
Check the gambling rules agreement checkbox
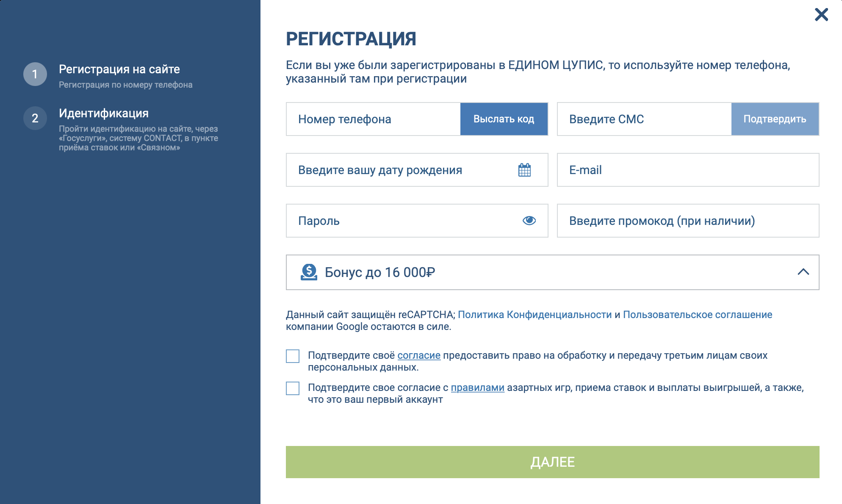click(293, 388)
